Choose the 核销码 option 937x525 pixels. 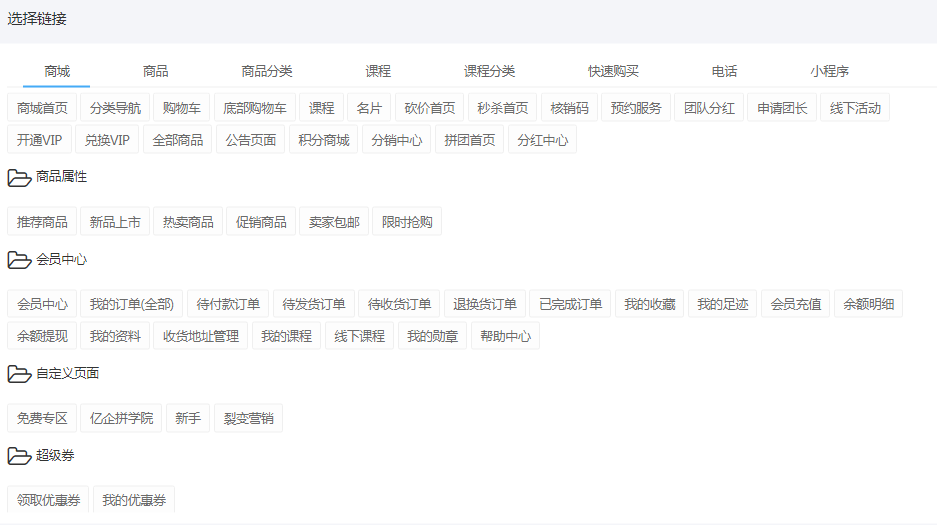569,108
